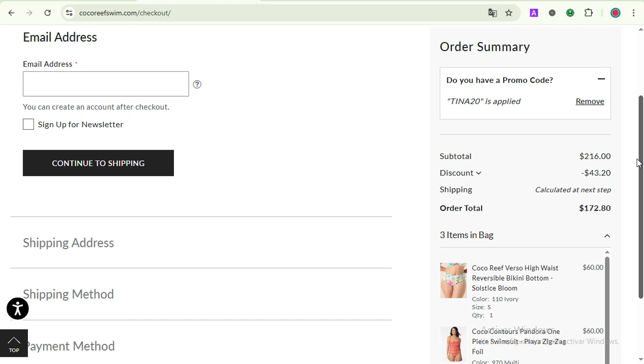
Task: Jump back to TOP of page
Action: (14, 343)
